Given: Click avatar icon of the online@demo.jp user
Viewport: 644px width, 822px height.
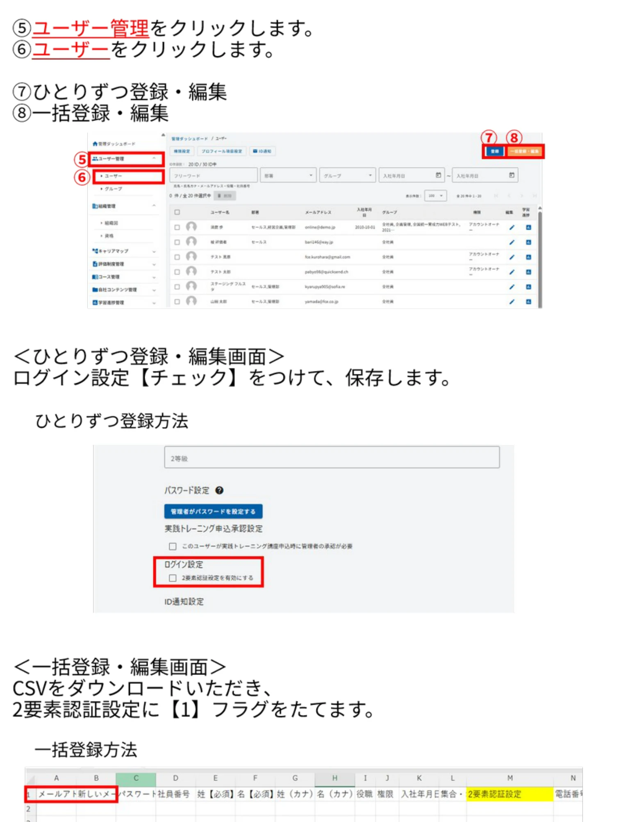Looking at the screenshot, I should coord(191,226).
